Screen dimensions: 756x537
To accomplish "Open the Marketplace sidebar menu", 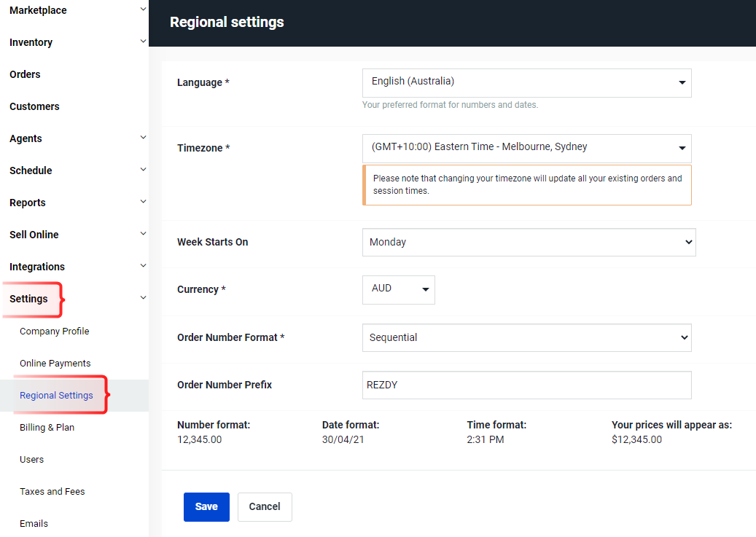I will [38, 10].
